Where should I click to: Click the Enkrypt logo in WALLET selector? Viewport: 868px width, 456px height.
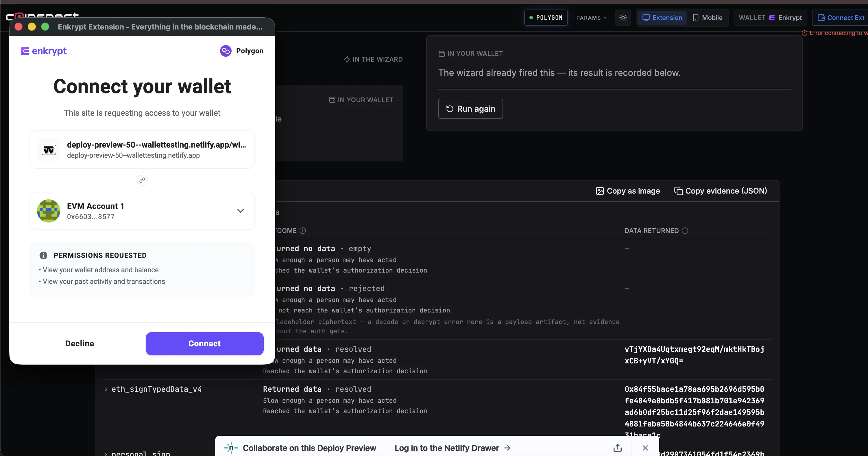click(772, 18)
